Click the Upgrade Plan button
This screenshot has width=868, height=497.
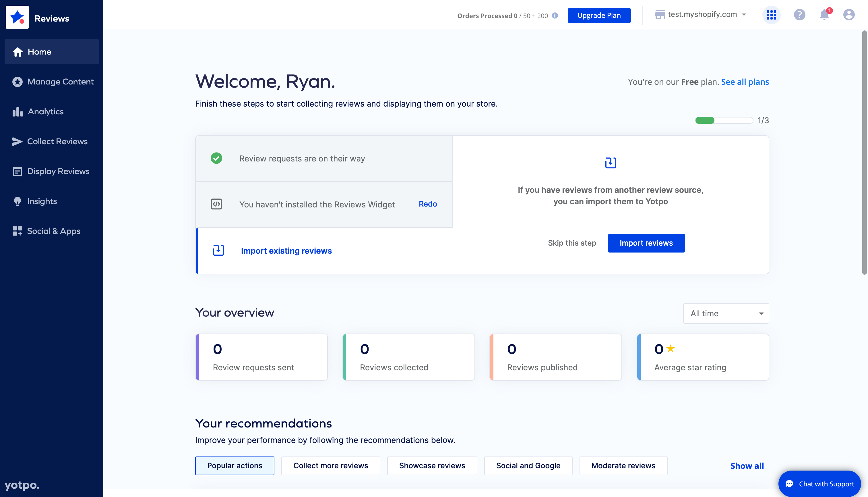tap(599, 15)
